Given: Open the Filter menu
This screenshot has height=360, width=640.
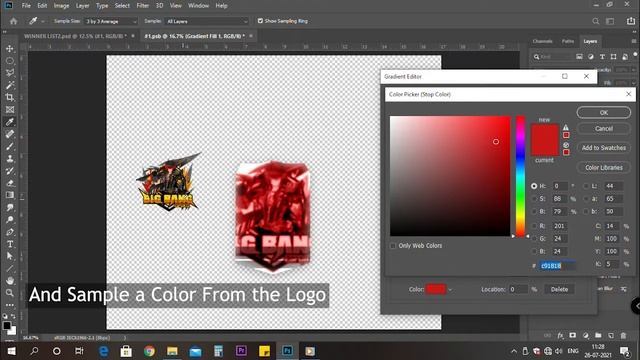Looking at the screenshot, I should click(142, 6).
